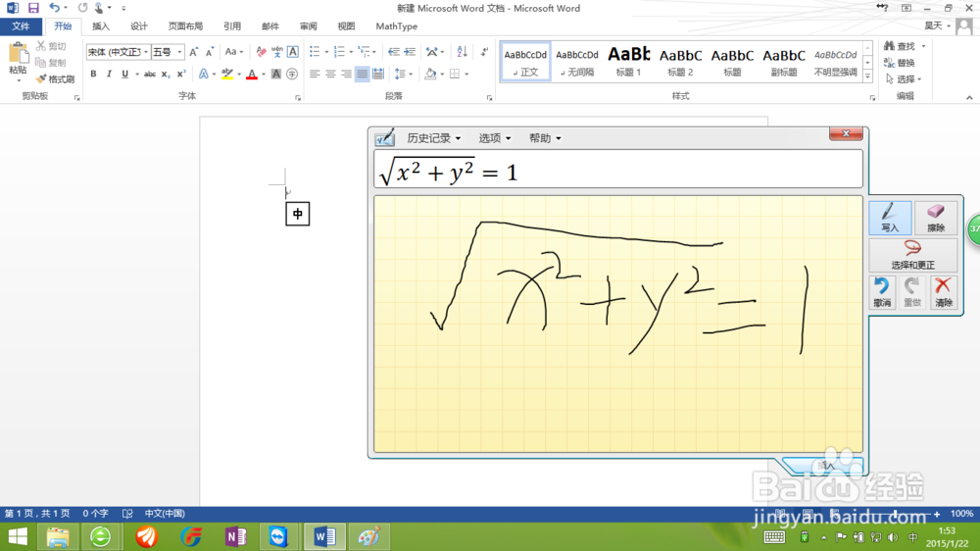Clear all ink with 清除 button

pyautogui.click(x=943, y=292)
